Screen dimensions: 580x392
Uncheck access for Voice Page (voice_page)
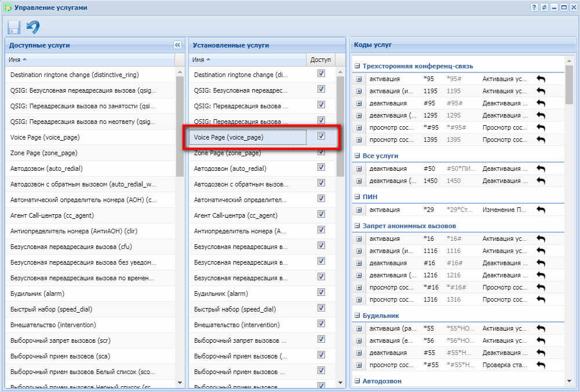(x=321, y=136)
